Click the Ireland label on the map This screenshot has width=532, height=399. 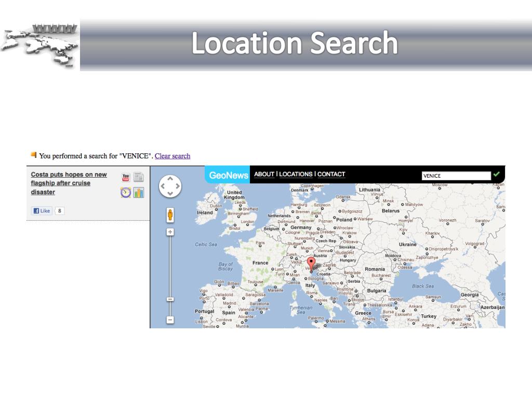(205, 212)
